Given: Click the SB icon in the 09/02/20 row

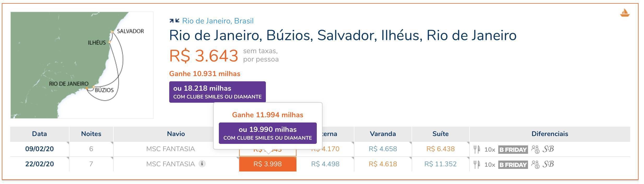Looking at the screenshot, I should pyautogui.click(x=548, y=149).
